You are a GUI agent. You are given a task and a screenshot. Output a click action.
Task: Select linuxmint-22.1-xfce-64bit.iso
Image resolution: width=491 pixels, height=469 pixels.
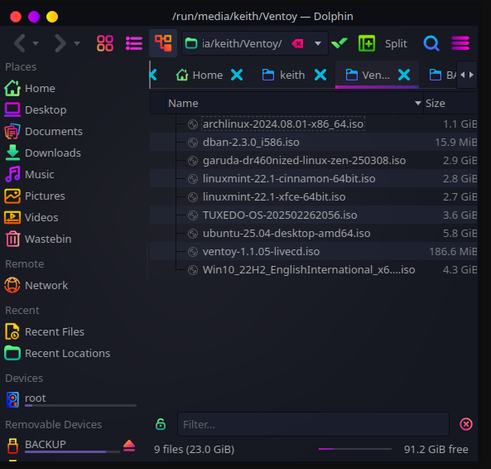(x=274, y=197)
